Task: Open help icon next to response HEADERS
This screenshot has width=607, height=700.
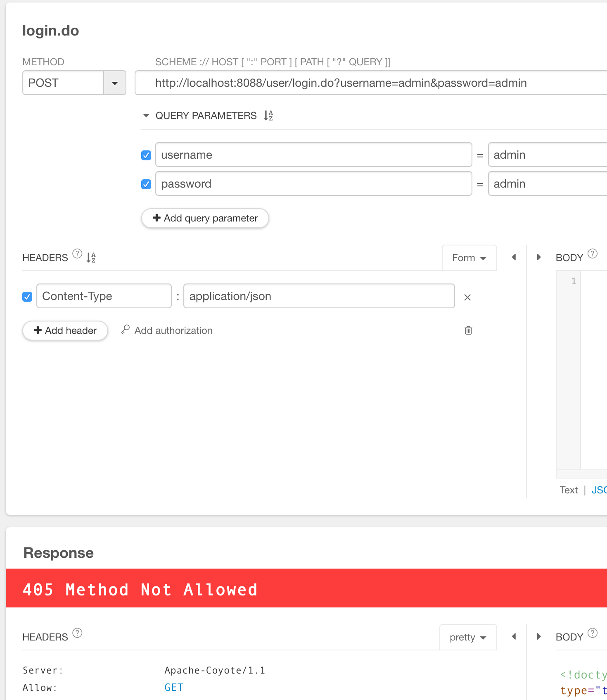Action: point(77,633)
